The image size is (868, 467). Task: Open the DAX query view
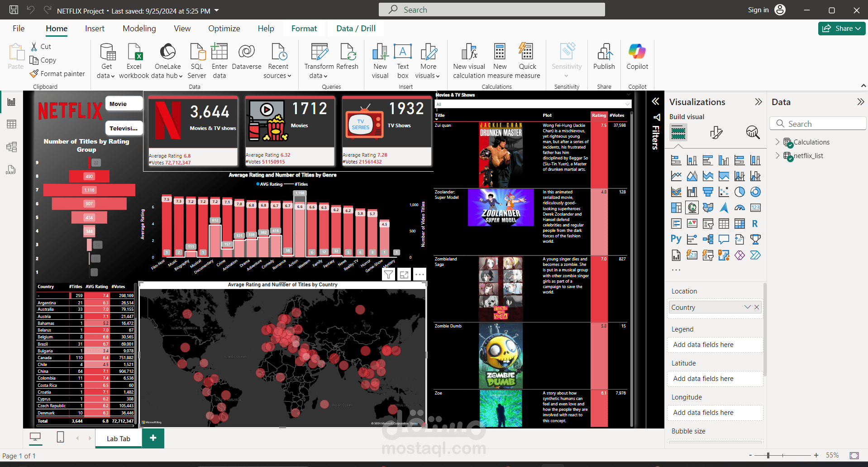(x=11, y=170)
